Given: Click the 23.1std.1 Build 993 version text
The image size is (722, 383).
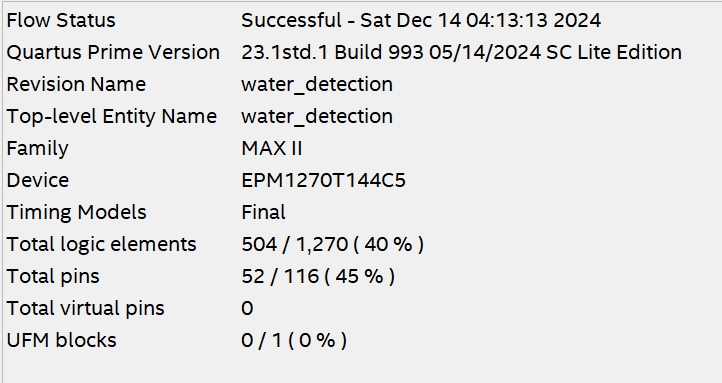Looking at the screenshot, I should click(461, 52).
